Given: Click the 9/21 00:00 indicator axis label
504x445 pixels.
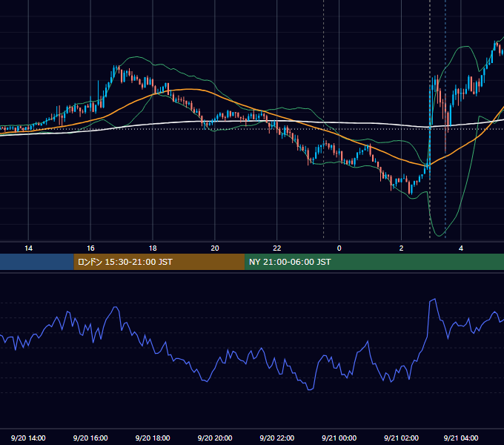Looking at the screenshot, I should click(339, 438).
